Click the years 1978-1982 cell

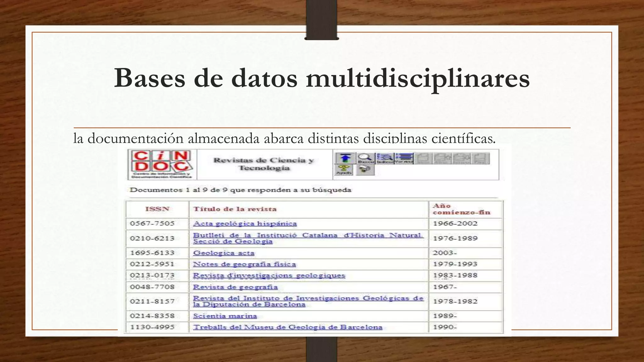466,301
